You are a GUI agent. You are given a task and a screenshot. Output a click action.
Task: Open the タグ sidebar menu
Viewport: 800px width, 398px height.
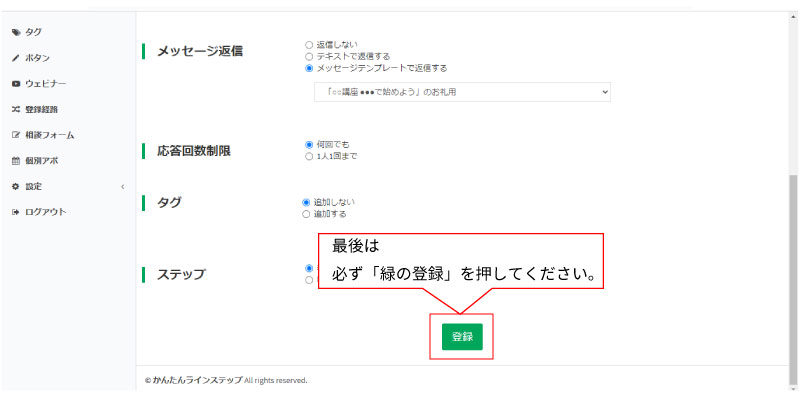coord(33,32)
